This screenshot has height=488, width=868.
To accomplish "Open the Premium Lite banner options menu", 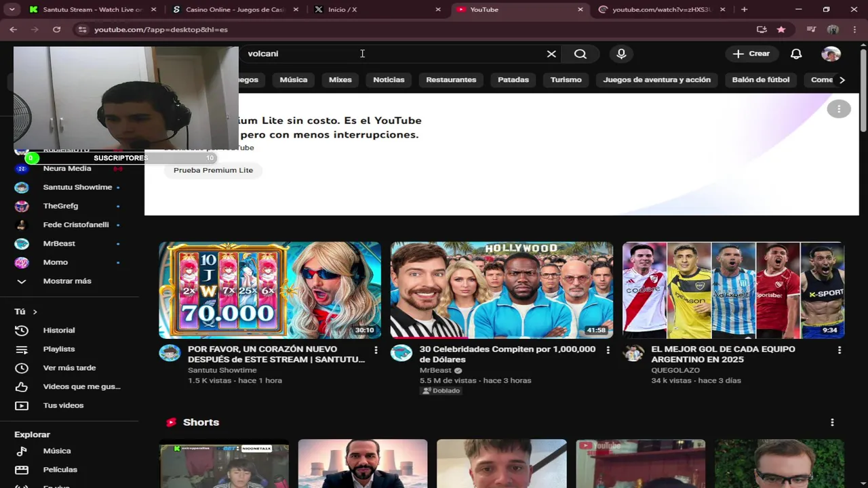I will pyautogui.click(x=839, y=108).
